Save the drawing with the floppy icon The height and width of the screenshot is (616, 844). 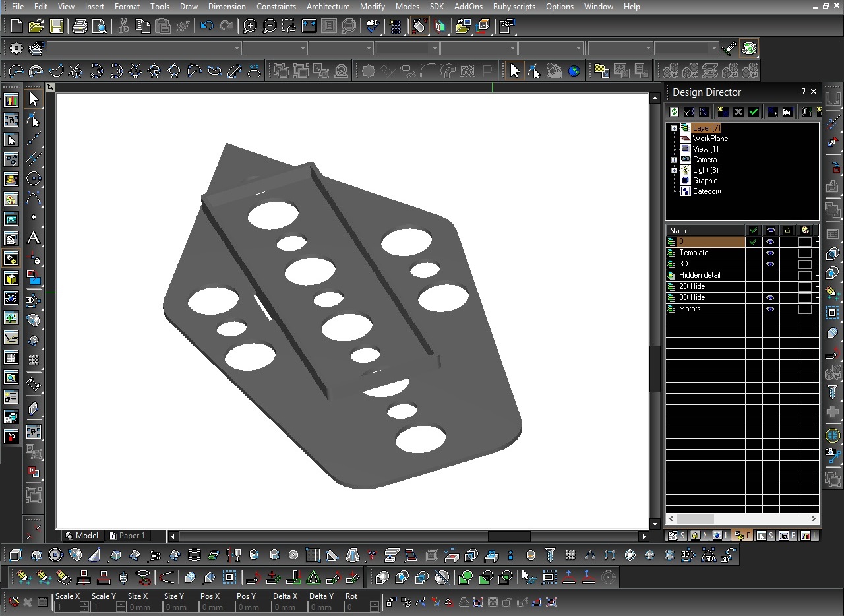point(57,26)
